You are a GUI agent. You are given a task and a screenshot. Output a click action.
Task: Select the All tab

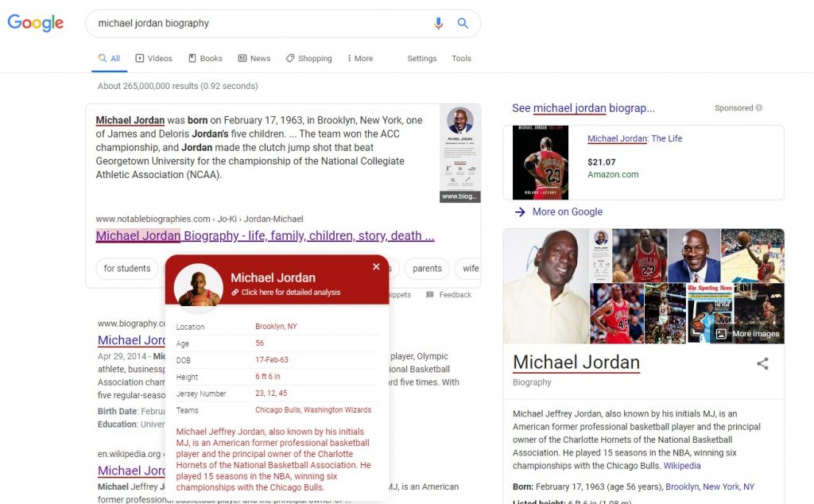pyautogui.click(x=110, y=58)
